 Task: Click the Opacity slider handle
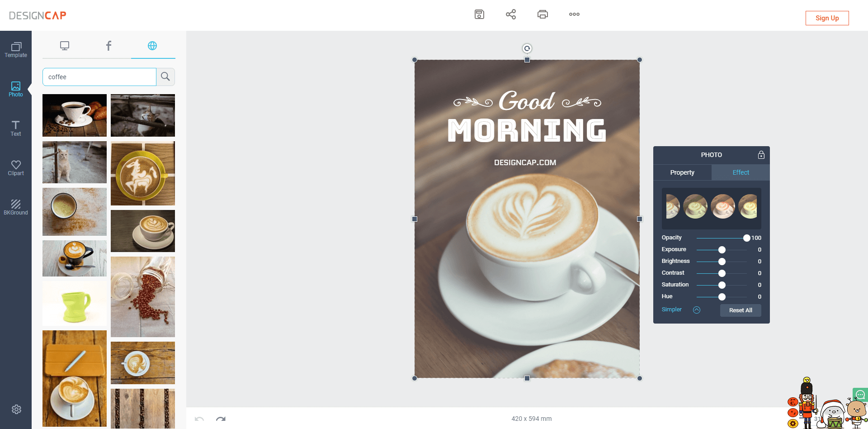pyautogui.click(x=747, y=238)
